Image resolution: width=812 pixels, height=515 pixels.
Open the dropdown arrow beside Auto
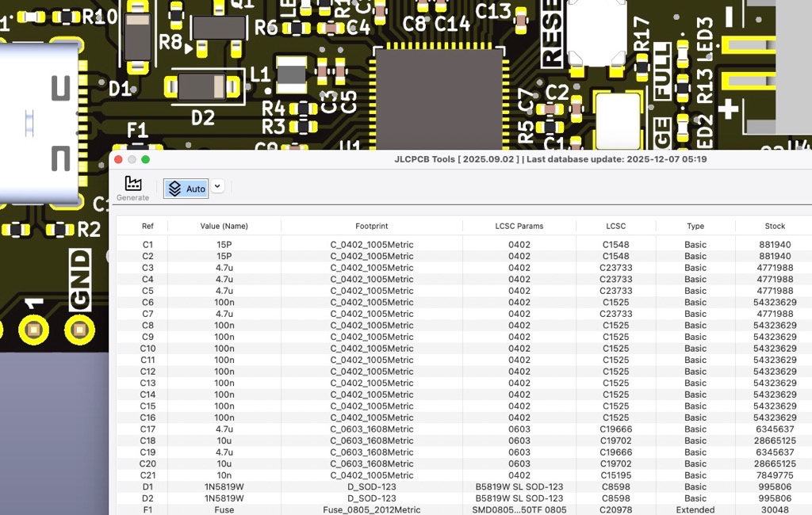pos(217,186)
